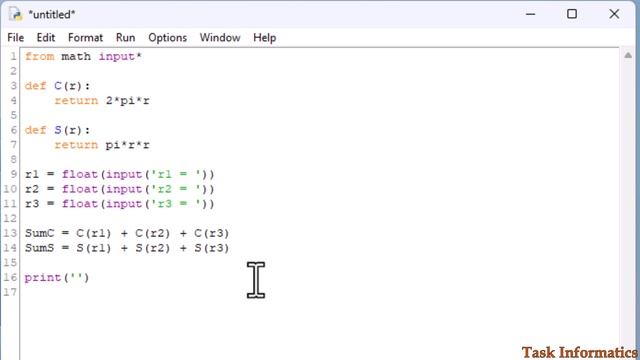640x360 pixels.
Task: Open the Run menu
Action: click(125, 38)
